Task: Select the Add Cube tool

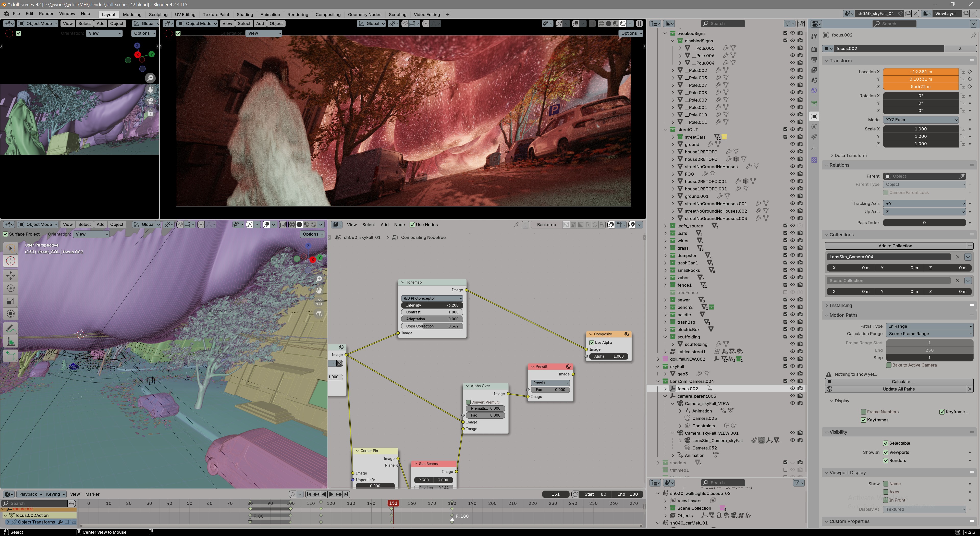Action: click(x=11, y=356)
